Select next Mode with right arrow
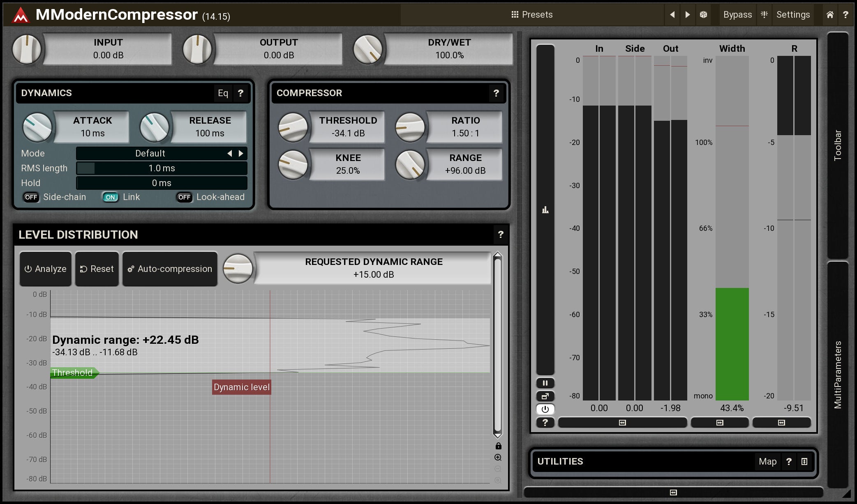The height and width of the screenshot is (504, 857). click(241, 153)
